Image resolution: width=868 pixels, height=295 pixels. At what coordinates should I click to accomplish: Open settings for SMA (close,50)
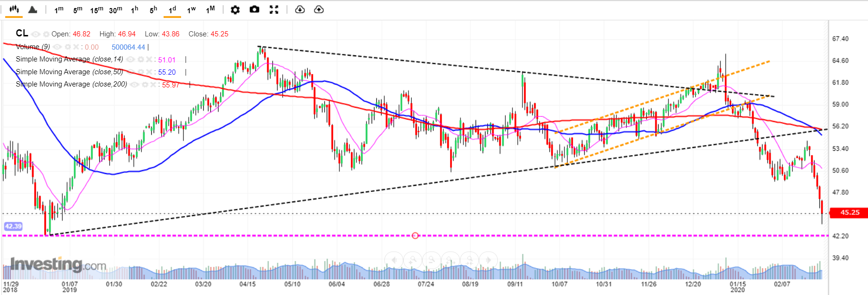pyautogui.click(x=140, y=72)
